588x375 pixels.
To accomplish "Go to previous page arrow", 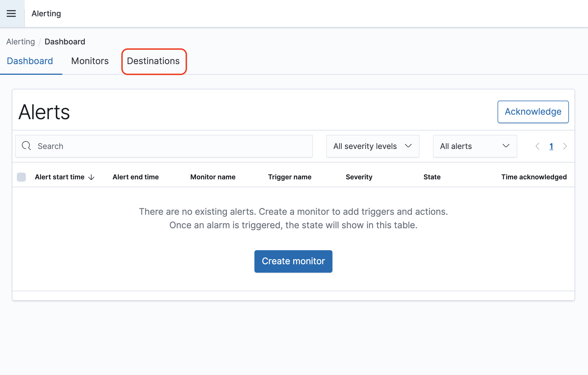I will [537, 146].
